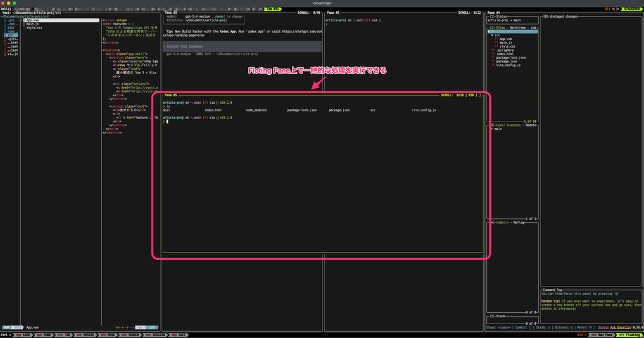Viewport: 644px width, 338px height.
Task: Click the file icon beside main.js in Yazi
Action: point(25,24)
